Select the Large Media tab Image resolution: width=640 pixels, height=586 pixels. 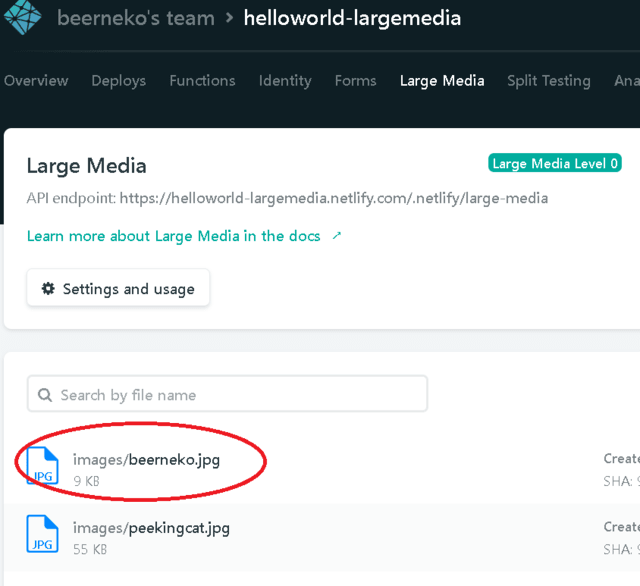tap(442, 81)
